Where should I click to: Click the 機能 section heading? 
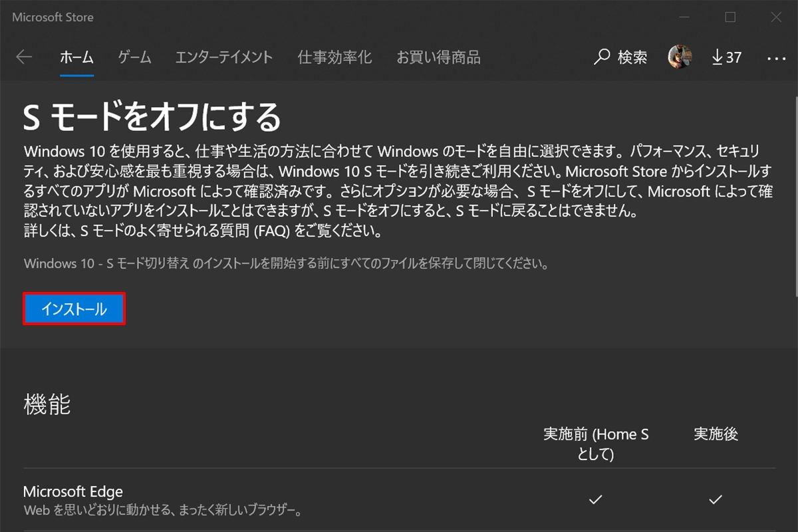pos(47,404)
